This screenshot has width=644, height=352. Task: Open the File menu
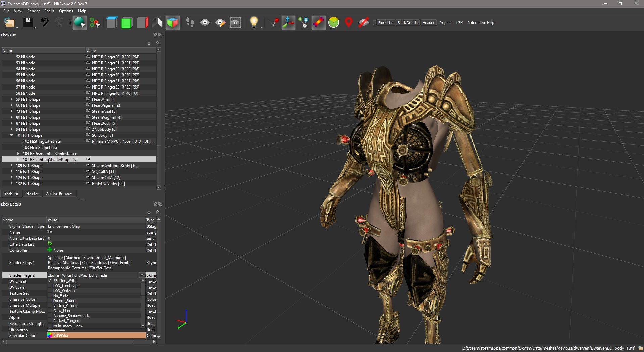click(x=6, y=11)
